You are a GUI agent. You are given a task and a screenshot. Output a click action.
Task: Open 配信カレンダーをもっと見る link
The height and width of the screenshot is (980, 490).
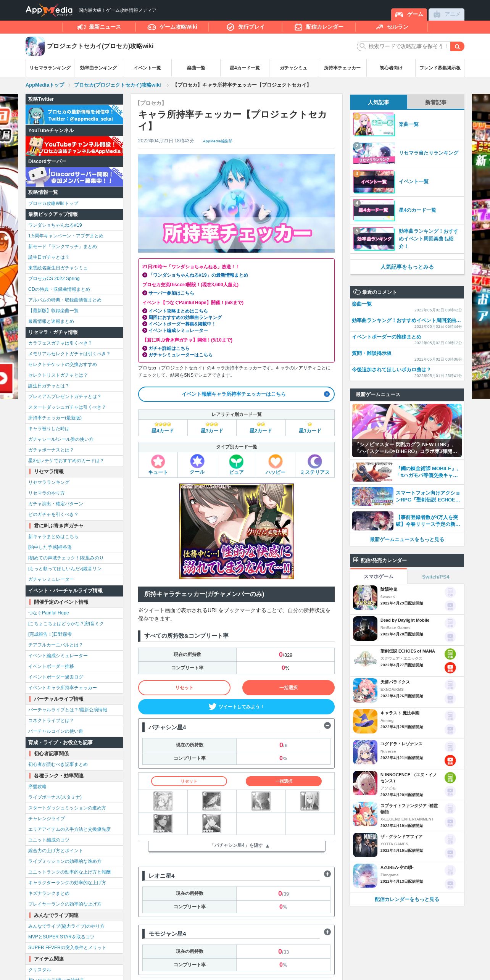[x=407, y=899]
